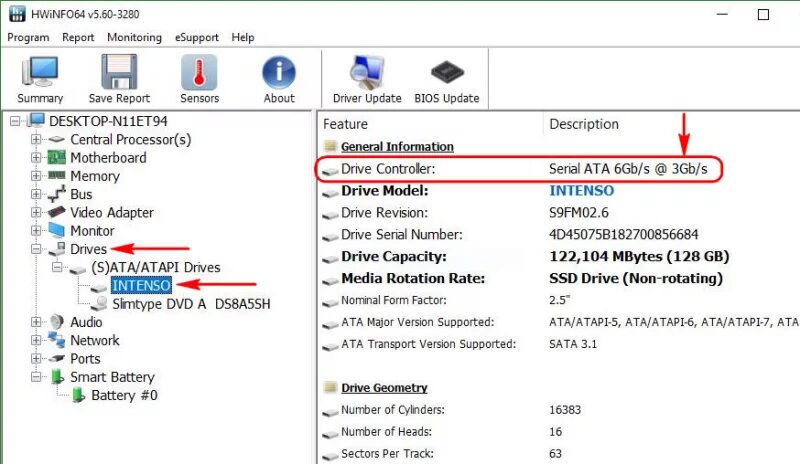The image size is (800, 464).
Task: Select the Network computers icon
Action: 57,340
